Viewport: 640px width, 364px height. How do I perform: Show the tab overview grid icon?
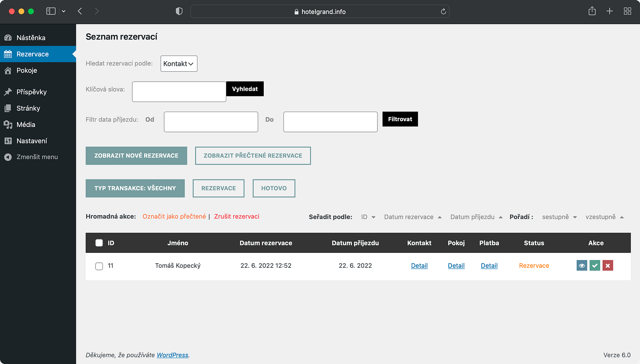click(x=627, y=11)
